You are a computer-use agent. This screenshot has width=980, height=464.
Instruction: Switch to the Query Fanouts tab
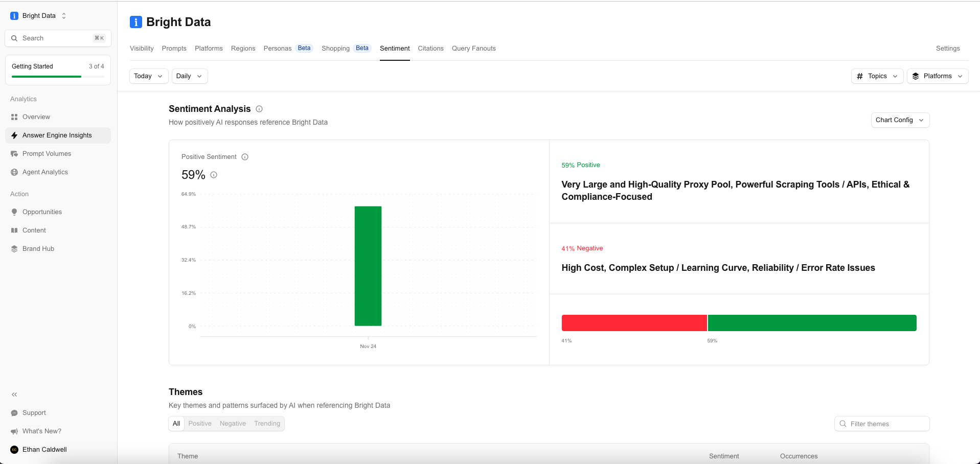(474, 49)
